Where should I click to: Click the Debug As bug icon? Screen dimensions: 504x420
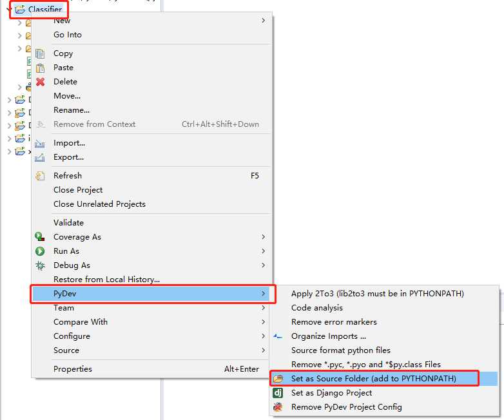click(40, 265)
